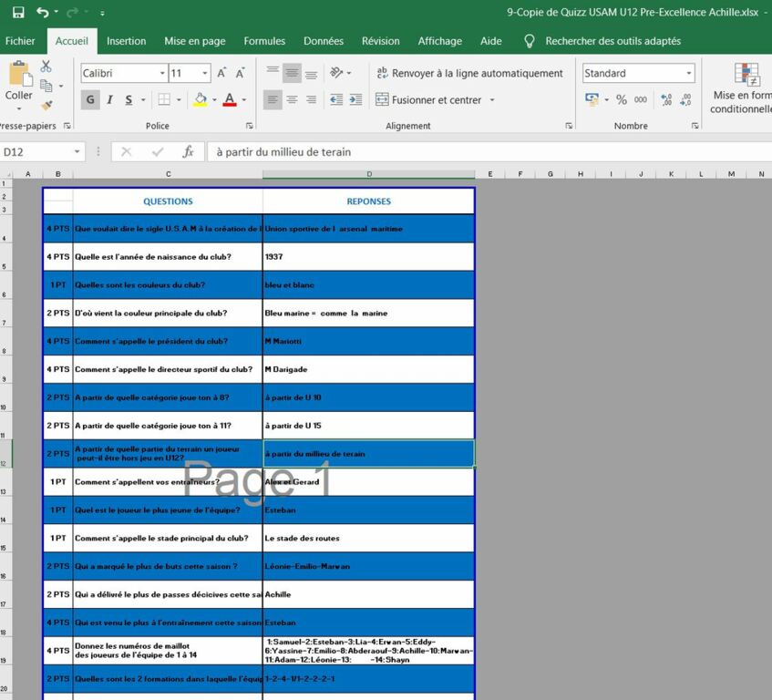
Task: Click the Cut scissors icon
Action: pos(46,67)
